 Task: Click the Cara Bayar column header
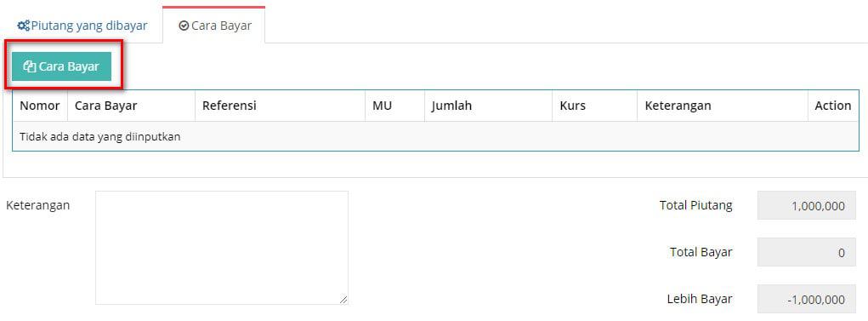point(131,106)
